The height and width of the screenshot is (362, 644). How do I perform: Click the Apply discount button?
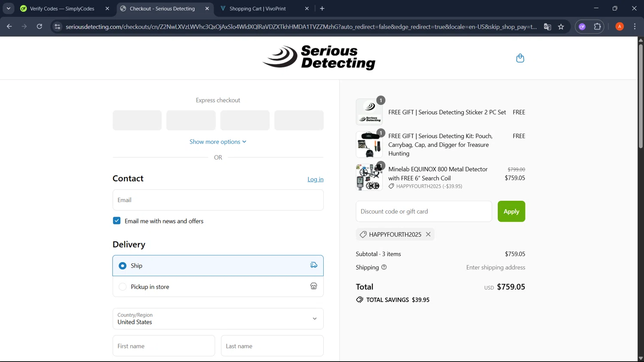point(511,211)
